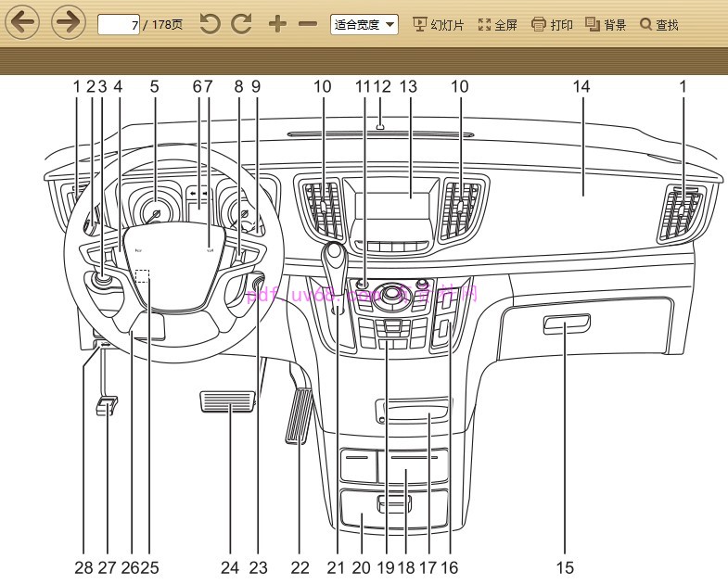Click the number 15 label below diagram
Image resolution: width=728 pixels, height=584 pixels.
(x=565, y=567)
